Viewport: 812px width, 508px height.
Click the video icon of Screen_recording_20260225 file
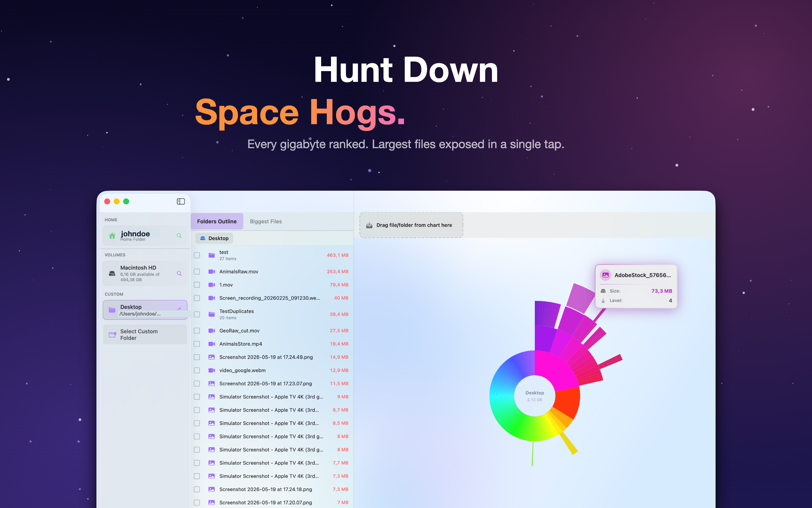coord(211,298)
